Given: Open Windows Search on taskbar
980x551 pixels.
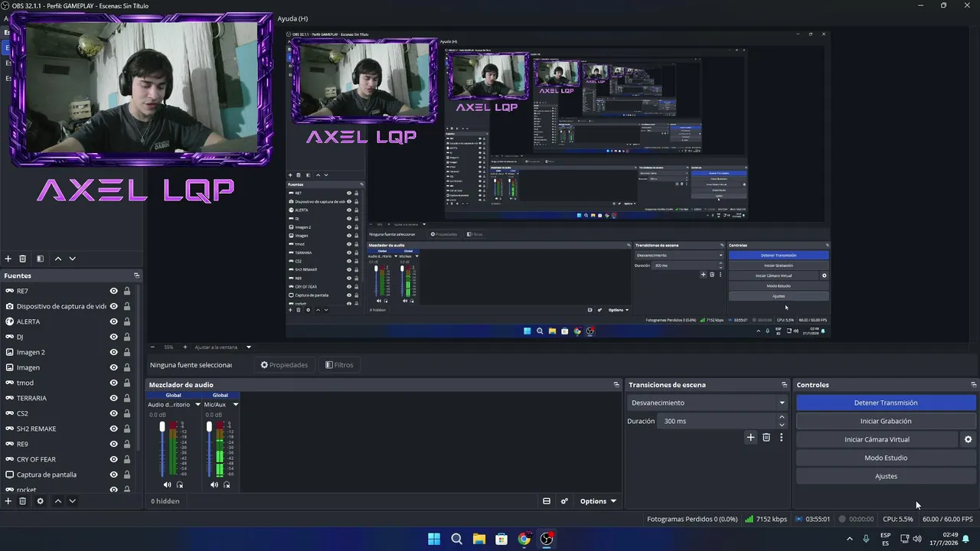Looking at the screenshot, I should tap(456, 539).
